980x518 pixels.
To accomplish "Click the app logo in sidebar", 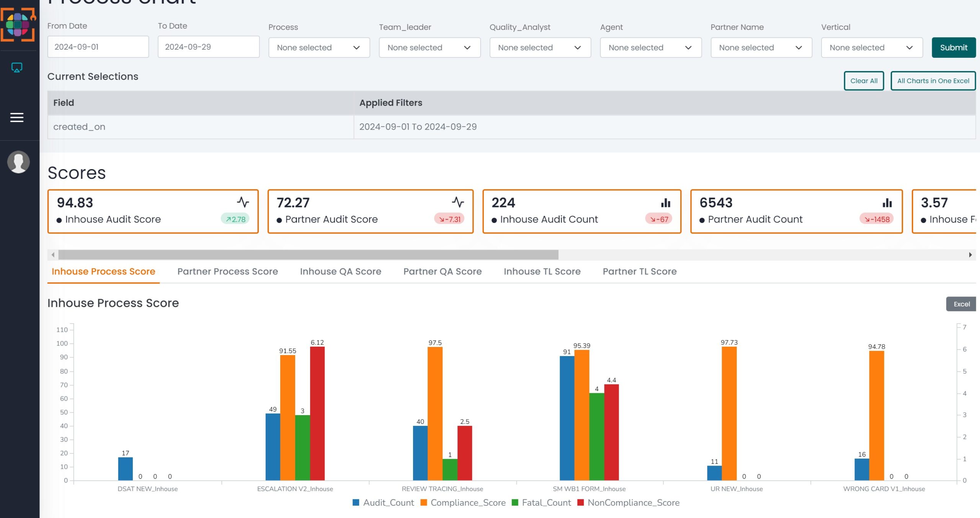I will 18,24.
